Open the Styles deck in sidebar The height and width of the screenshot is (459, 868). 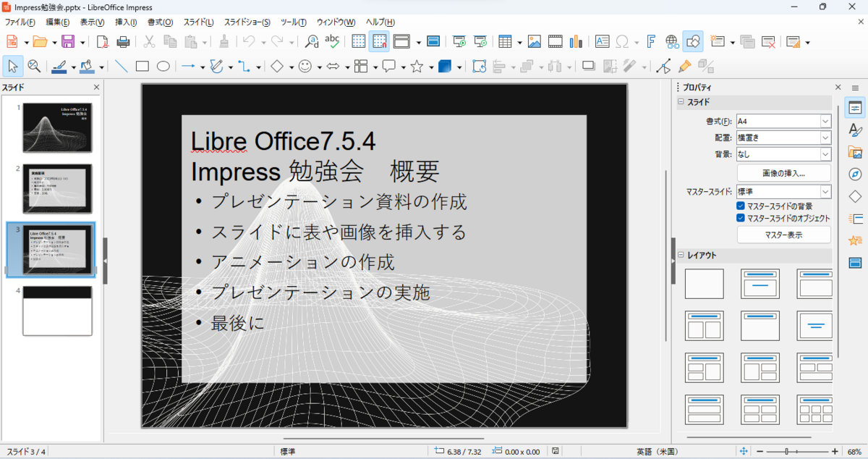(855, 130)
